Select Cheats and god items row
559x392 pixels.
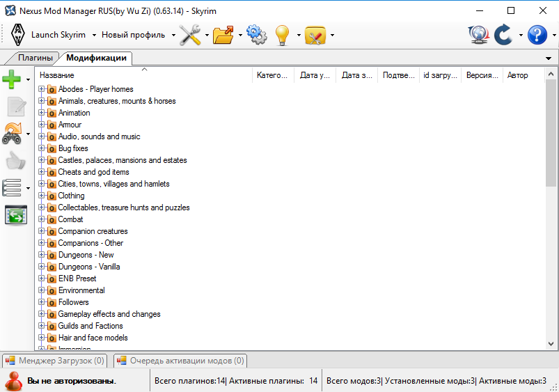93,171
